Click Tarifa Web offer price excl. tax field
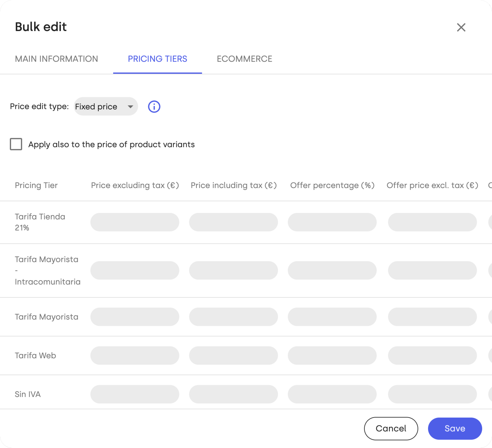492x448 pixels. click(x=432, y=356)
